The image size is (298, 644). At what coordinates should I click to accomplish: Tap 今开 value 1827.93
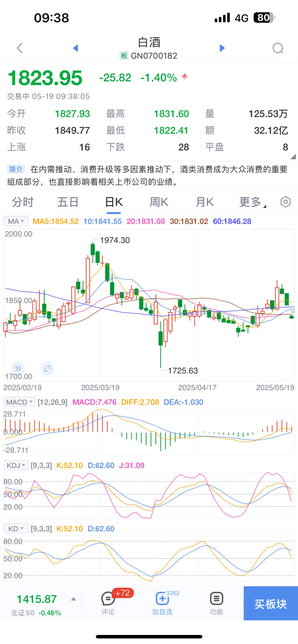72,114
